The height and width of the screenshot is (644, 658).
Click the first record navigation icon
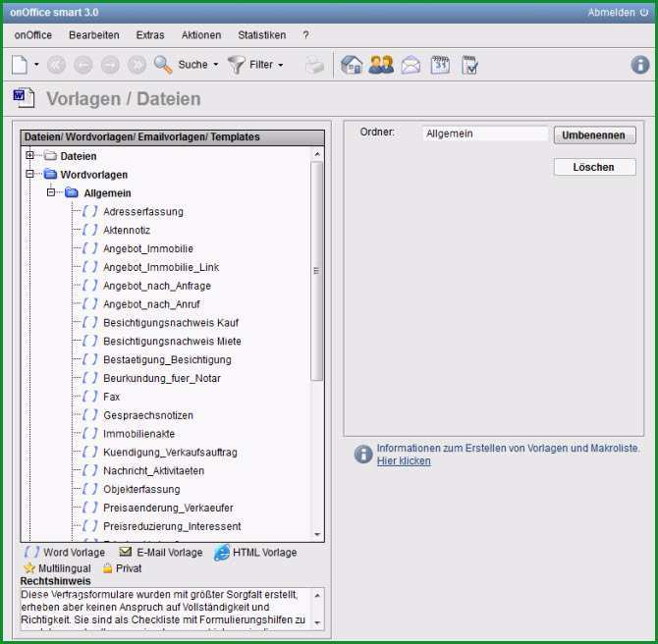(56, 65)
